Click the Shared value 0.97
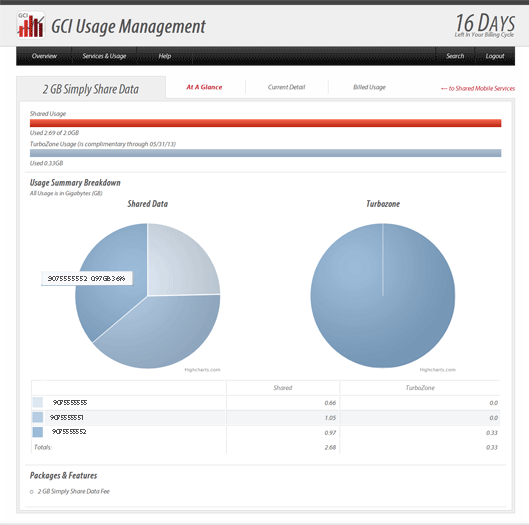Image resolution: width=529 pixels, height=525 pixels. pos(330,433)
